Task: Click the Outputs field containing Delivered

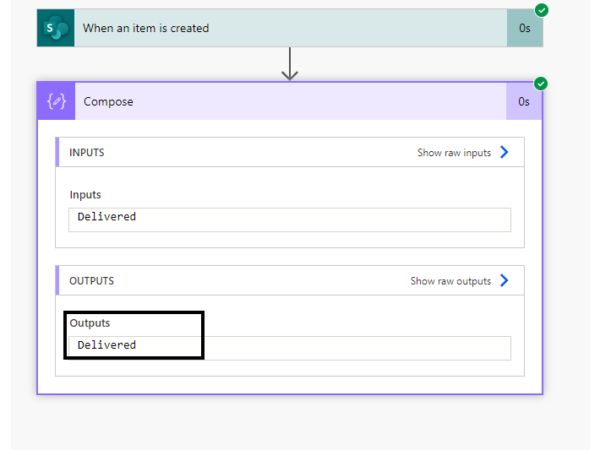Action: pyautogui.click(x=290, y=345)
